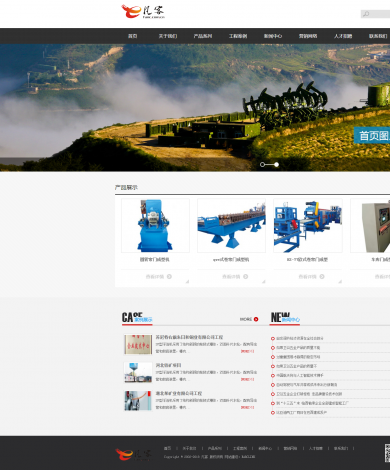Screen dimensions: 390x470
Task: Expand the corner triangle on second product card
Action: point(264,282)
